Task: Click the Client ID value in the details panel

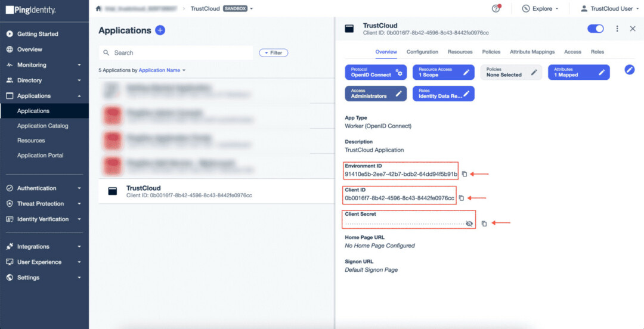Action: (x=400, y=198)
